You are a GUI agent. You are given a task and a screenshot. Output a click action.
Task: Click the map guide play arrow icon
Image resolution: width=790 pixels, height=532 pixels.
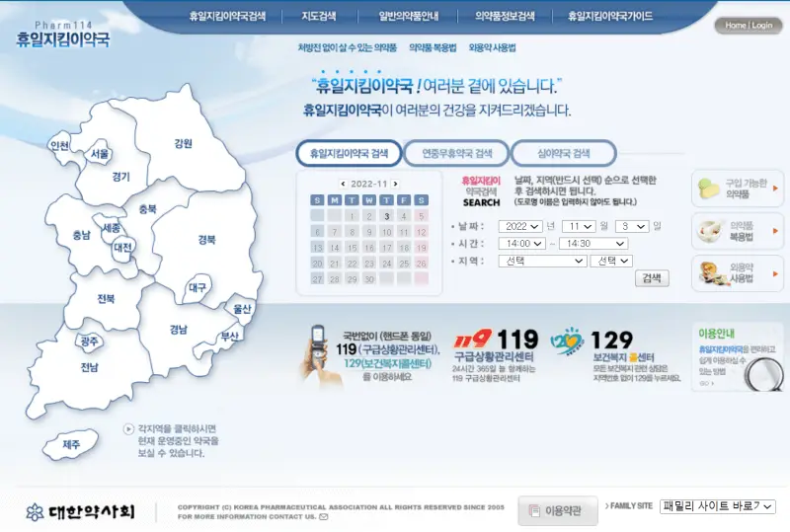click(x=128, y=429)
